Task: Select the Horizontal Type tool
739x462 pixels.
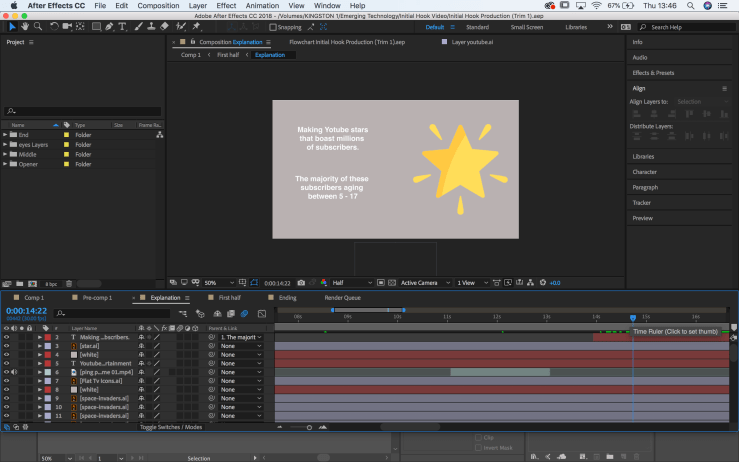Action: point(122,27)
